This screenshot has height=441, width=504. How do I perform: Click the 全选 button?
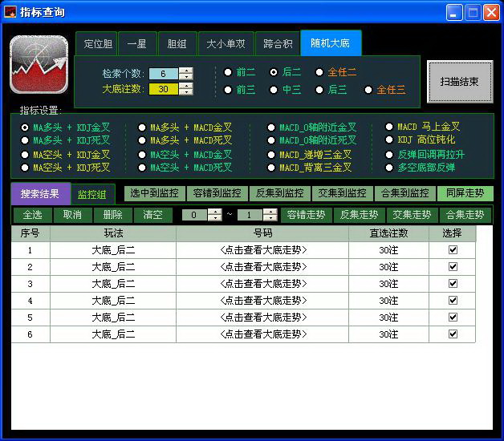[32, 215]
